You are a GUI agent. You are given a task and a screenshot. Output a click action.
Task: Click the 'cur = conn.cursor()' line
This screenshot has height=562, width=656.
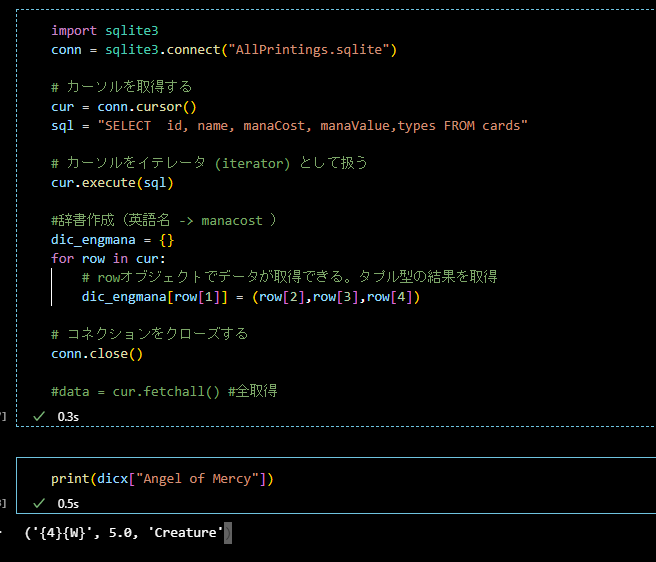(x=123, y=107)
